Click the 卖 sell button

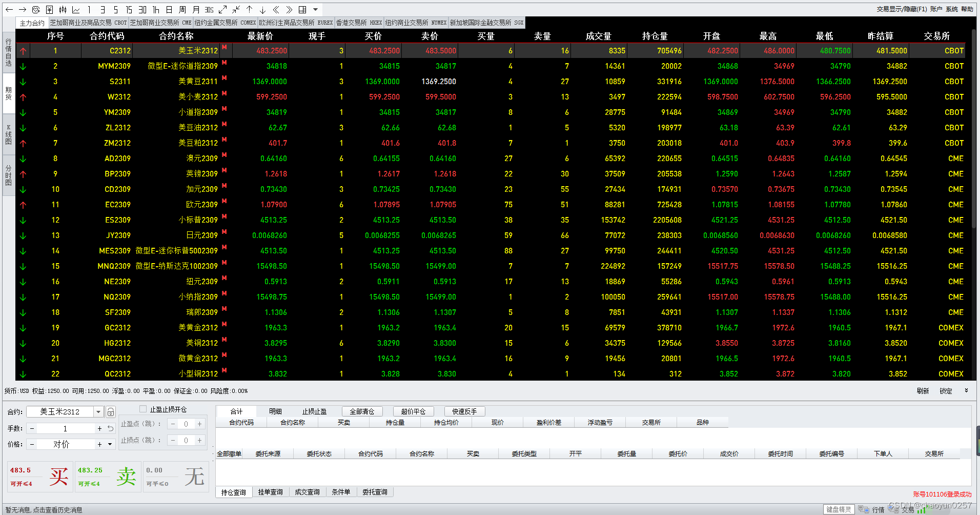point(108,477)
